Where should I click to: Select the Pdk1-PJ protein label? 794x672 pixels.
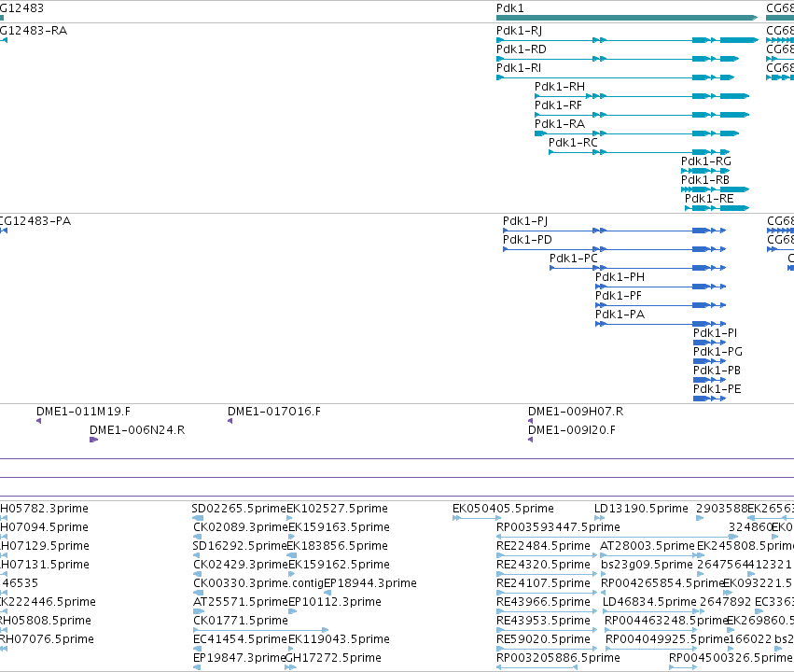(525, 221)
